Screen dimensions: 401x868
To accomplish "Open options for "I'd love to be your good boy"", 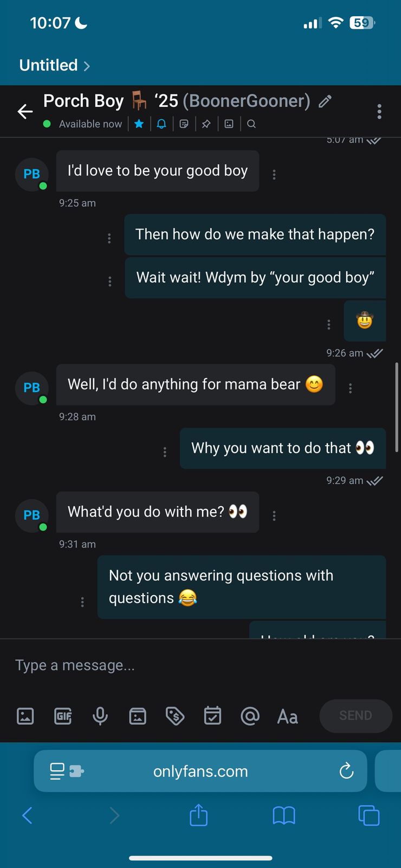I will [274, 175].
